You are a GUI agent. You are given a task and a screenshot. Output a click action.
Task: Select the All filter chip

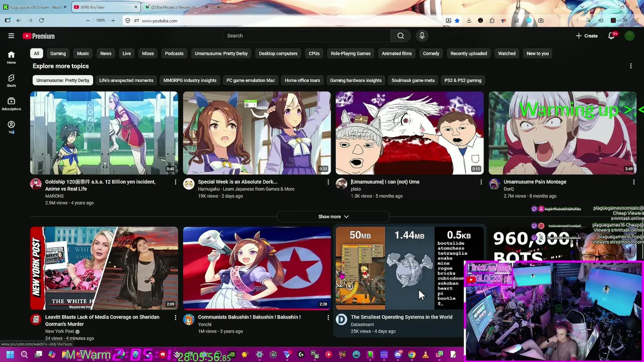[36, 53]
